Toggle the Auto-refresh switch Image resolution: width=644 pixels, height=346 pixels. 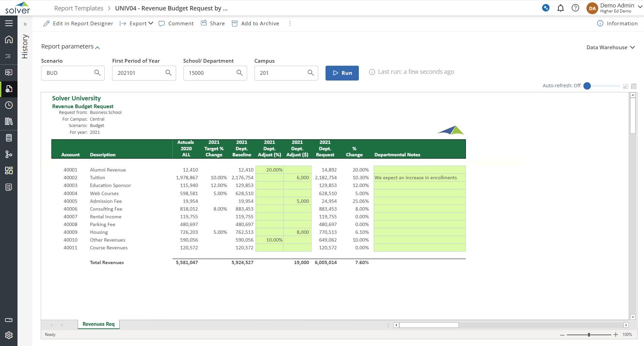coord(587,86)
